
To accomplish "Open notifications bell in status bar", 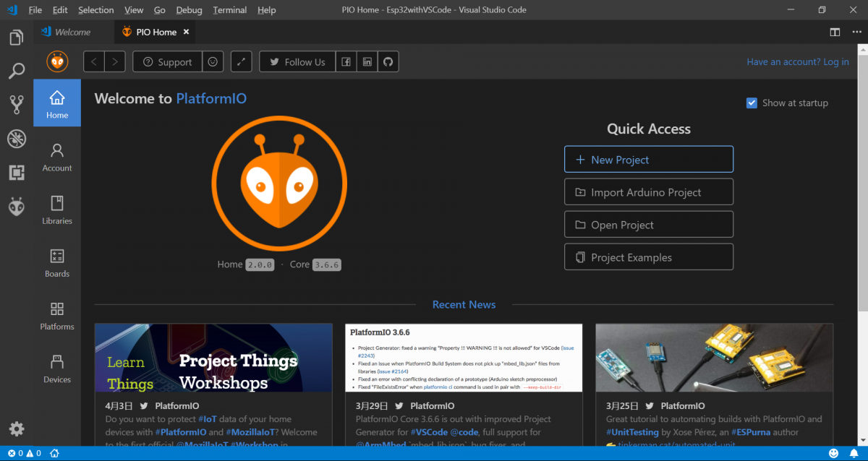I will point(854,453).
